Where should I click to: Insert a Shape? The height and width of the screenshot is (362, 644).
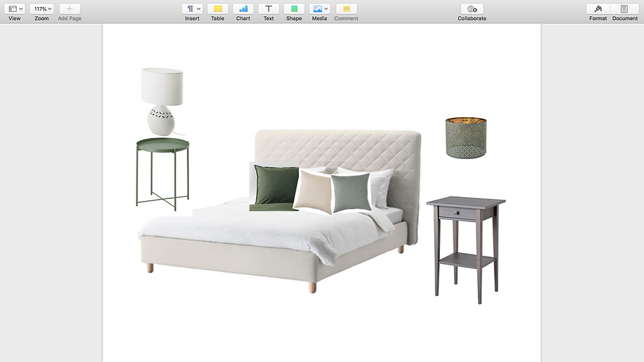[294, 9]
